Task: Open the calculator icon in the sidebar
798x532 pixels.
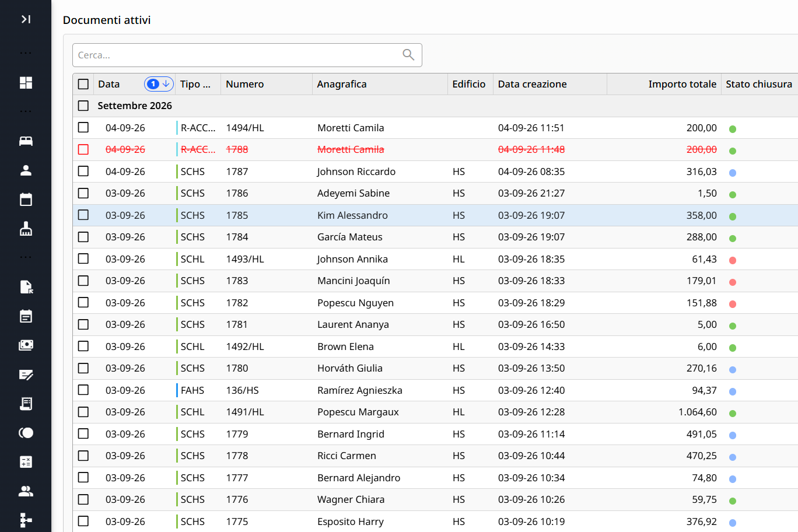Action: click(26, 462)
